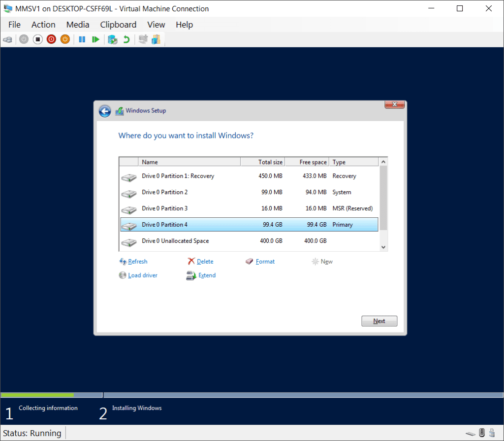Screen dimensions: 504x441
Task: Open the Clipboard menu
Action: point(118,25)
